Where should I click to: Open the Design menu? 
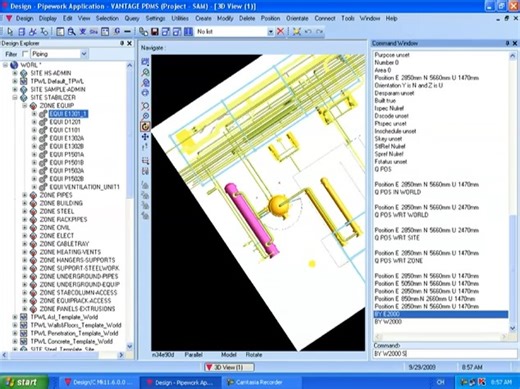pyautogui.click(x=25, y=18)
